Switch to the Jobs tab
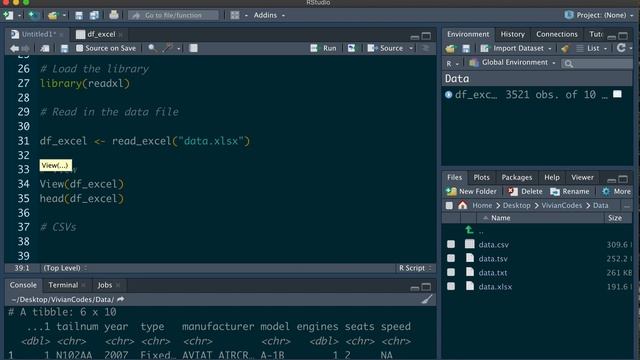This screenshot has width=640, height=360. [104, 285]
